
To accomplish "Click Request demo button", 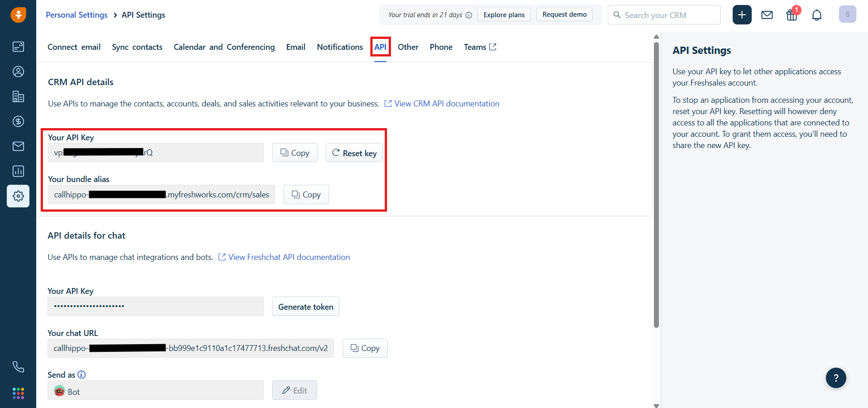I will [564, 14].
